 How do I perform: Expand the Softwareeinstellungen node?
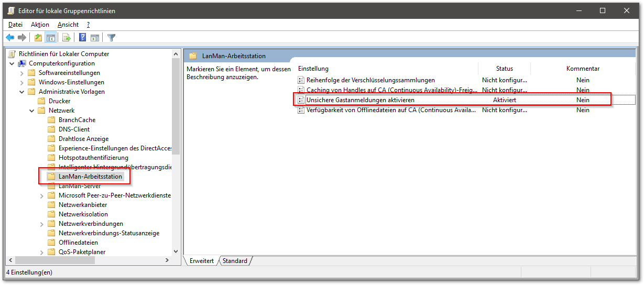coord(21,73)
